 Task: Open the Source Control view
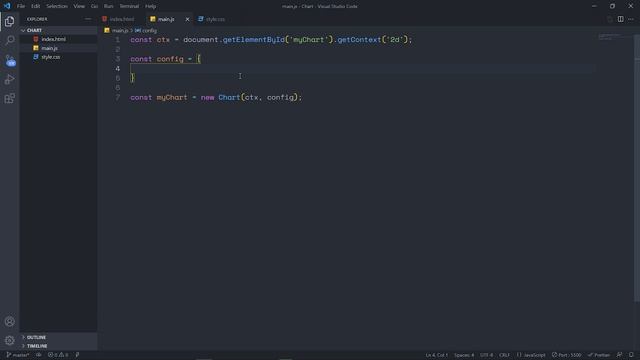[10, 60]
